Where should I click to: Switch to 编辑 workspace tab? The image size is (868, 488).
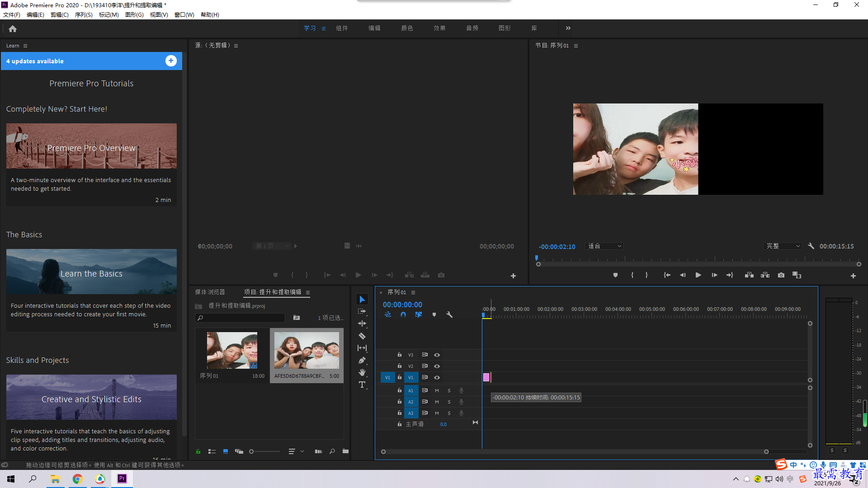pos(374,28)
